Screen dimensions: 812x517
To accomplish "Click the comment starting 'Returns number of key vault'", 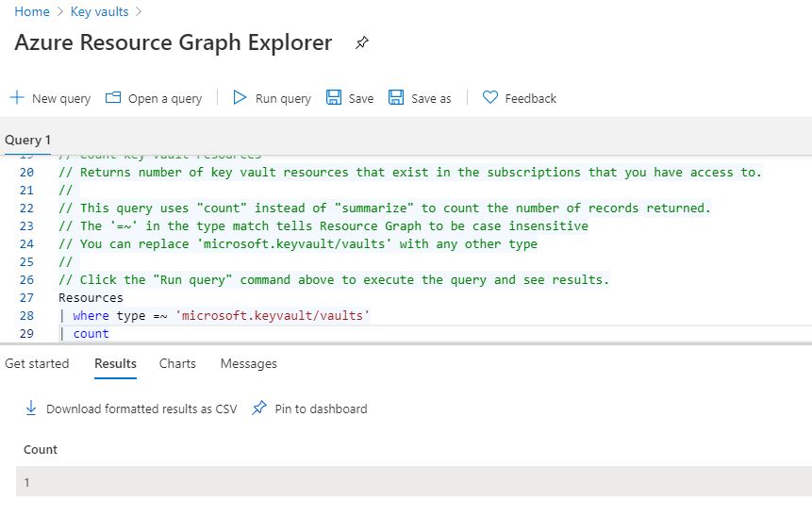I will pyautogui.click(x=409, y=172).
